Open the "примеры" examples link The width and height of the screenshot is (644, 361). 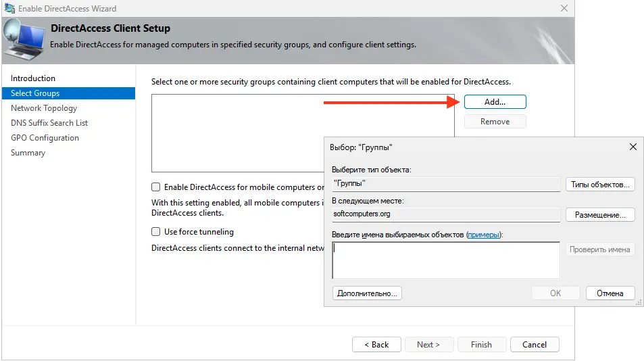pyautogui.click(x=483, y=235)
